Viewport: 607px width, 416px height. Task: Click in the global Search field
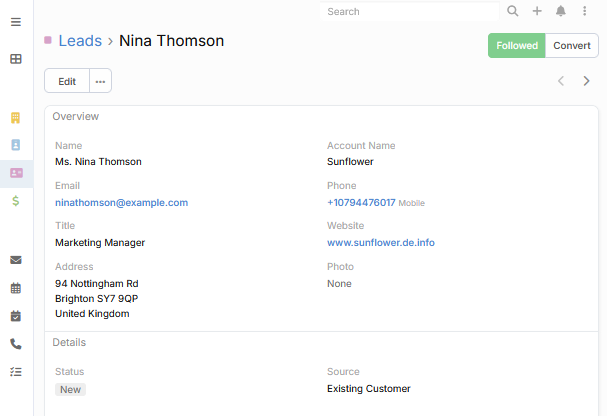point(410,12)
